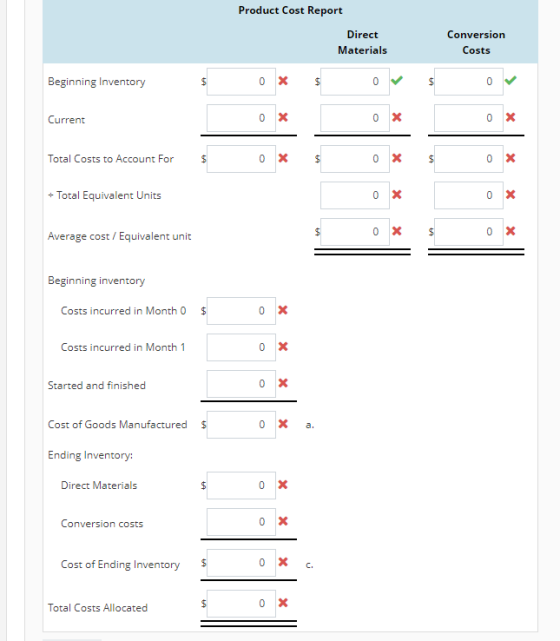Click the red X next to Costs incurred in Month 0
The height and width of the screenshot is (641, 560).
pyautogui.click(x=283, y=310)
